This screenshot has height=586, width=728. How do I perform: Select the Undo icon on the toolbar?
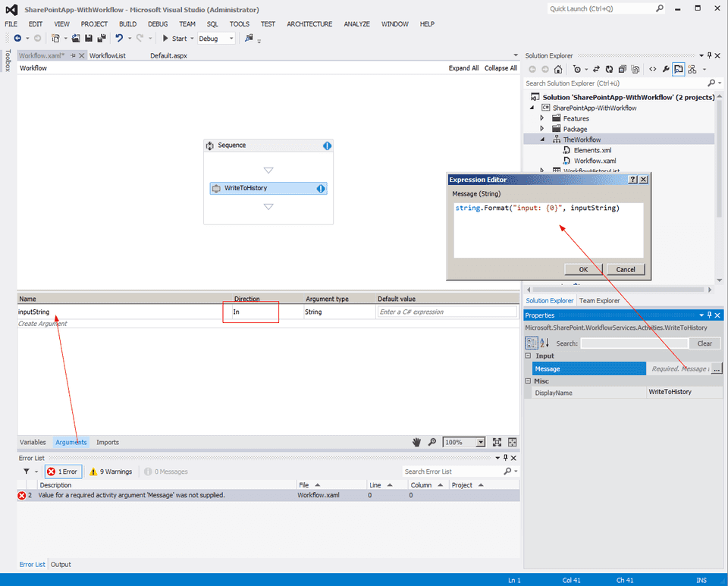120,38
